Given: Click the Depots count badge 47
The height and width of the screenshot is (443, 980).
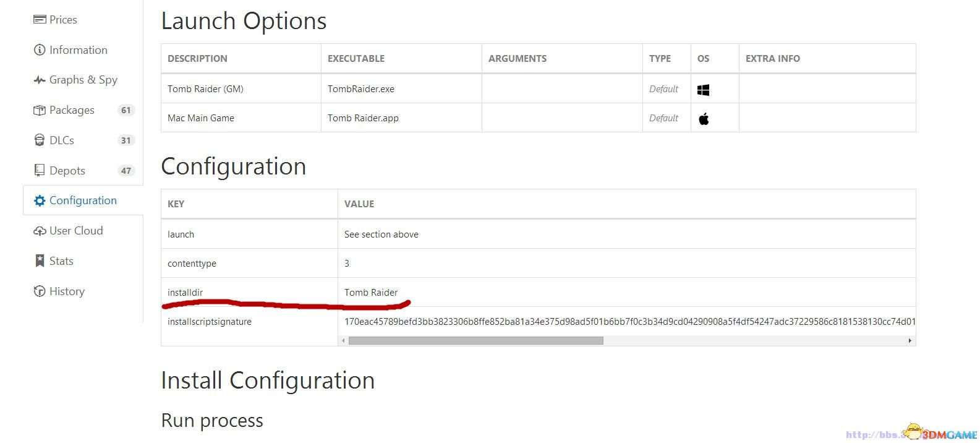Looking at the screenshot, I should coord(126,171).
